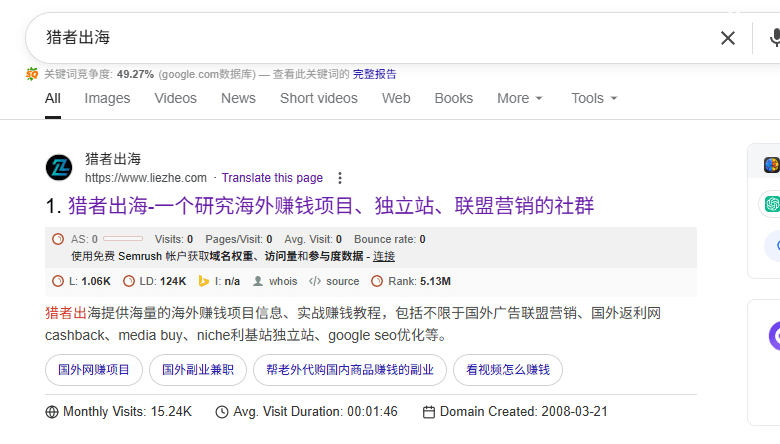Click the SEOquake logo icon beside 关键词竞争度
The image size is (780, 444).
click(32, 74)
